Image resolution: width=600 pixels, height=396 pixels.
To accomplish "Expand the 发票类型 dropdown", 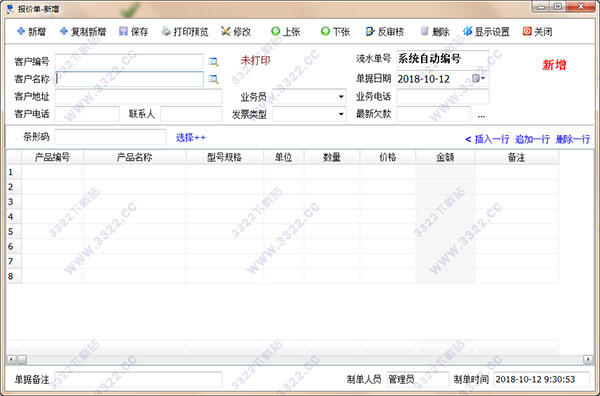I will click(341, 114).
